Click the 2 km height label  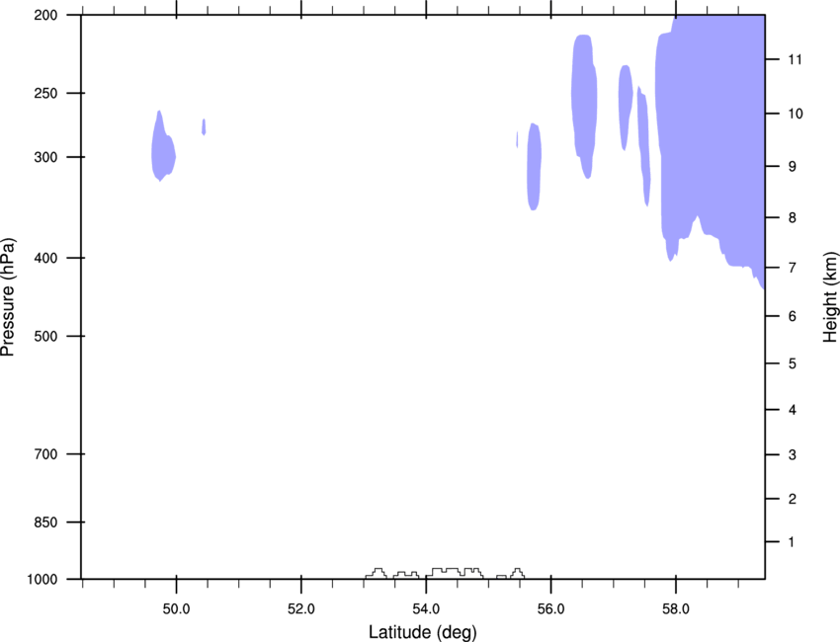(793, 499)
